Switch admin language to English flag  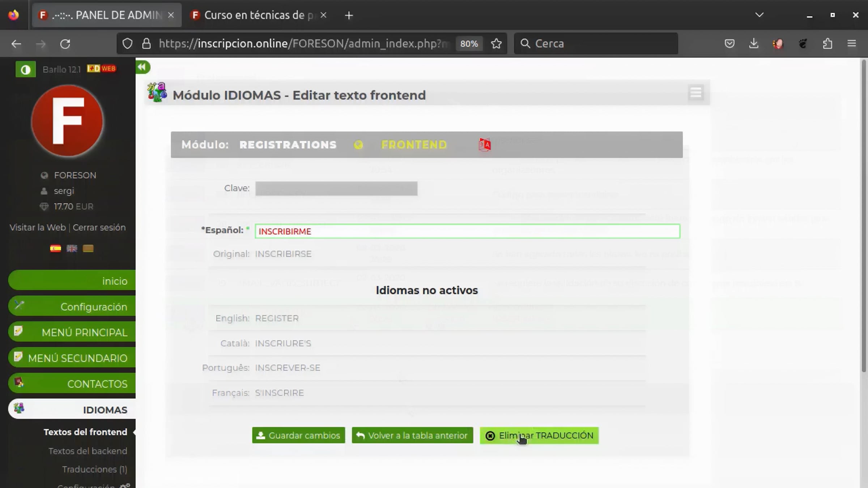click(72, 248)
